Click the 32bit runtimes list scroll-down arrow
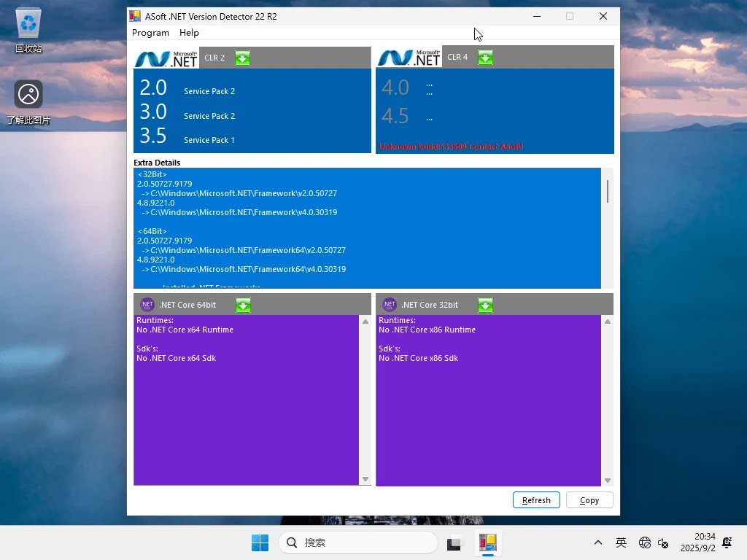Viewport: 747px width, 560px height. (x=608, y=481)
